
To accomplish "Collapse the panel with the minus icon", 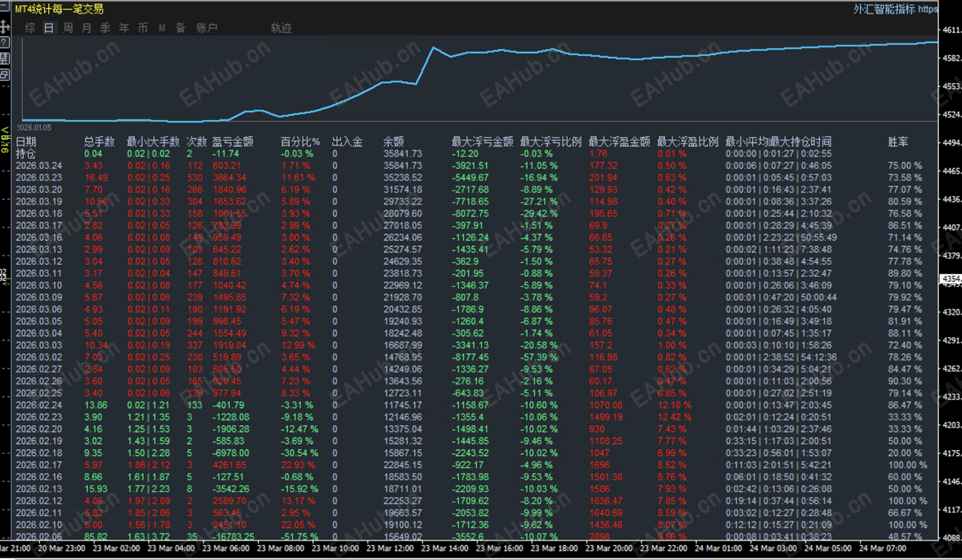I will [4, 7].
